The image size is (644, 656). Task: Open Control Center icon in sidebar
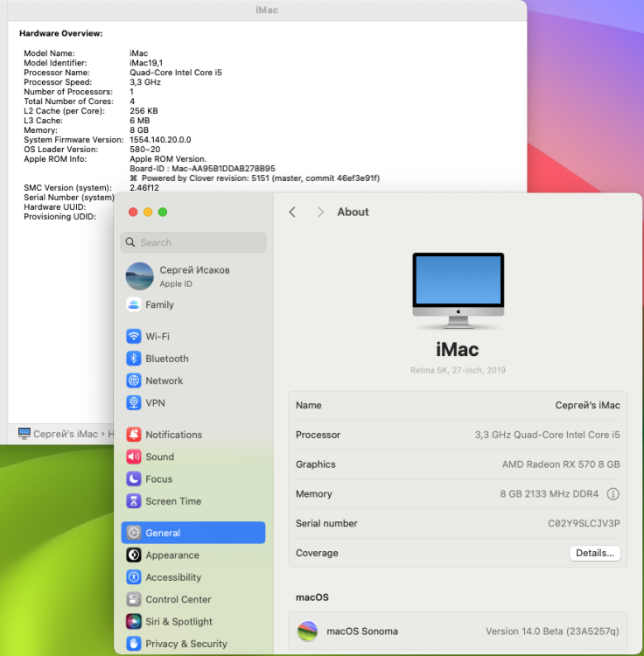tap(134, 599)
